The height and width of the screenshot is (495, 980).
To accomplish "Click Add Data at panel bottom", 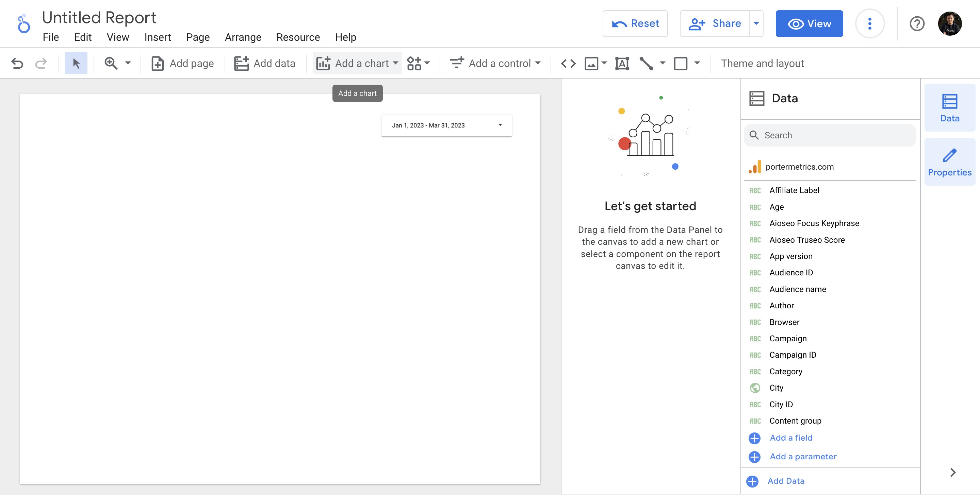I will tap(786, 481).
